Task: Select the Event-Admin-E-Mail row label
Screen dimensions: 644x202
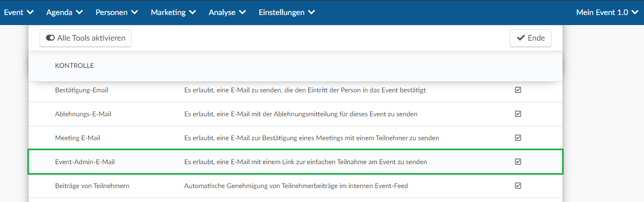Action: click(85, 162)
